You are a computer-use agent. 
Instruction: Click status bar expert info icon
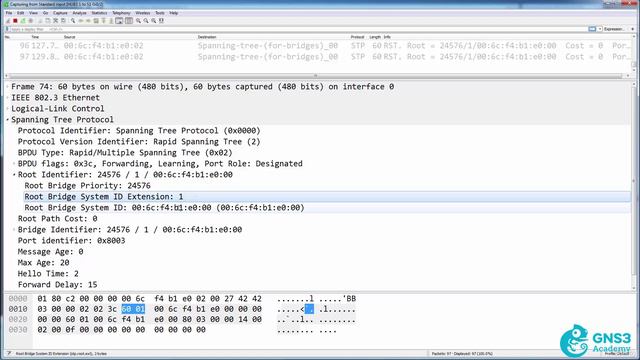click(x=9, y=353)
